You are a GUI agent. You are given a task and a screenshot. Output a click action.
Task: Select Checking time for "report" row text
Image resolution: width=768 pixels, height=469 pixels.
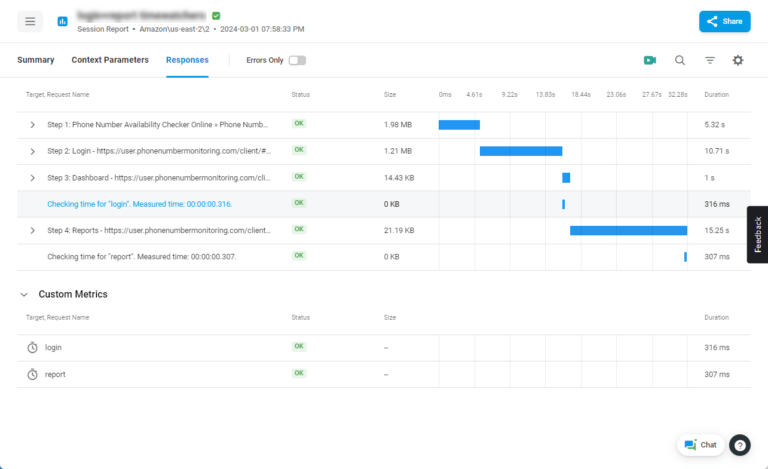tap(142, 257)
